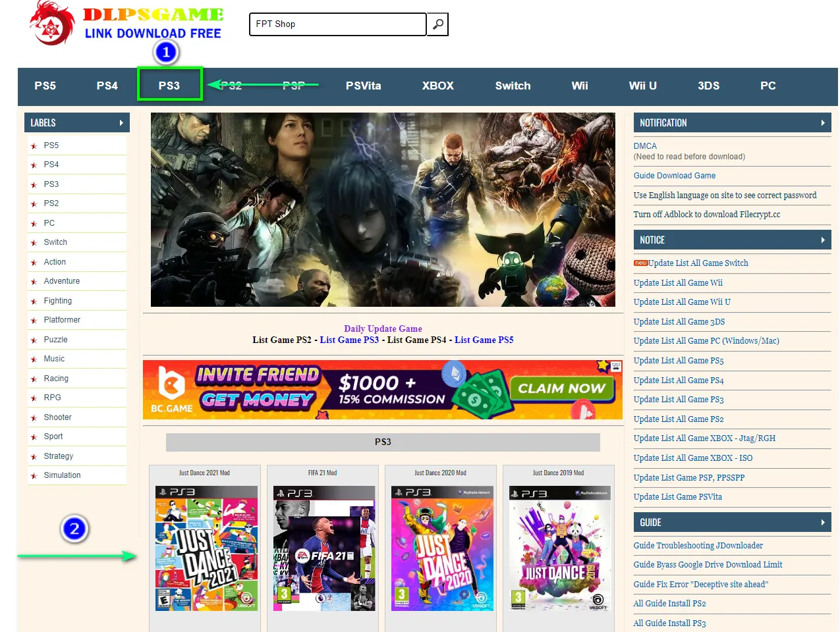Open the List Game PS5 link
This screenshot has height=632, width=840.
click(484, 340)
